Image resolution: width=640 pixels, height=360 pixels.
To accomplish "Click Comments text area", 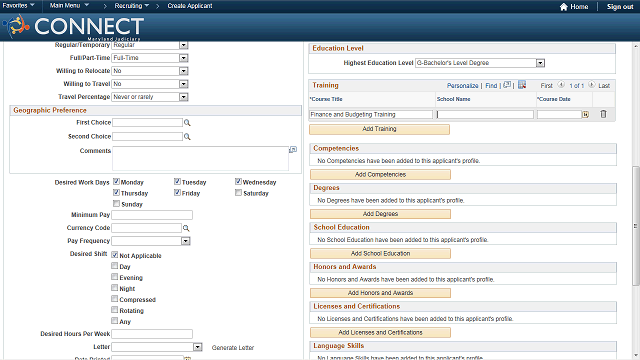I will point(200,158).
